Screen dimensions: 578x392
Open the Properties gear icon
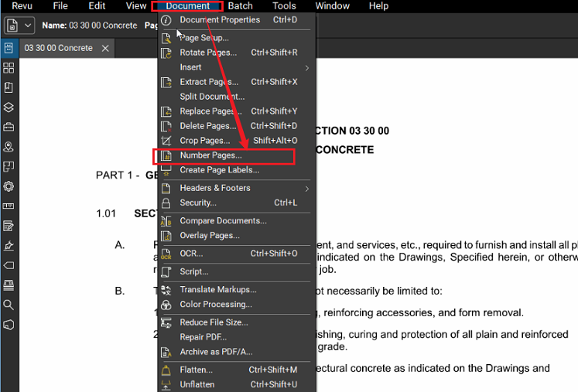(x=9, y=186)
